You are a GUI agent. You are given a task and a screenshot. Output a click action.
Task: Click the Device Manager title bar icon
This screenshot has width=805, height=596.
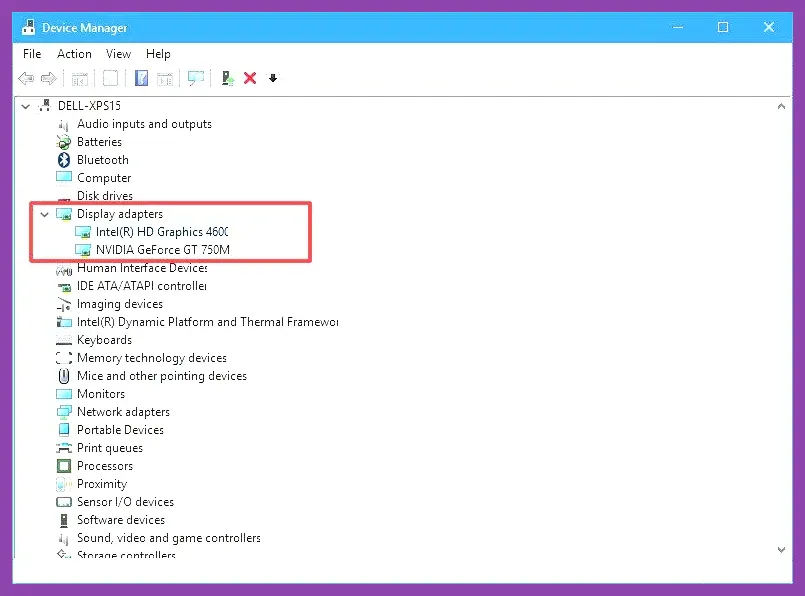pyautogui.click(x=29, y=27)
